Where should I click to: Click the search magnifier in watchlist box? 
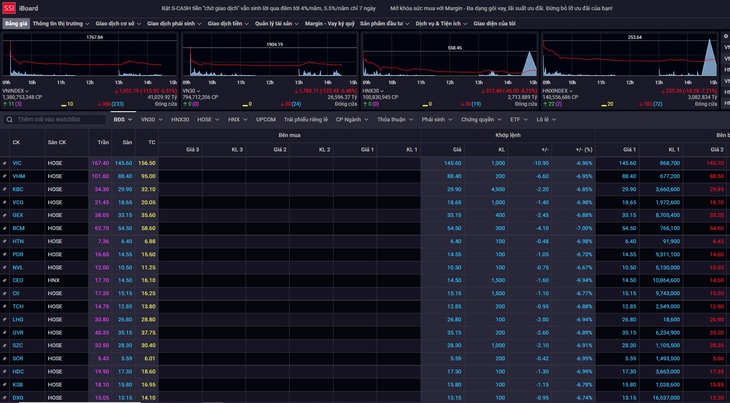click(9, 120)
